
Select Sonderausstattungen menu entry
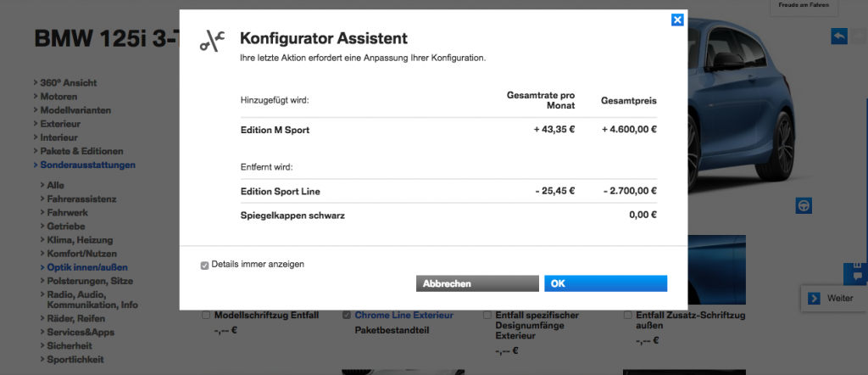[87, 165]
